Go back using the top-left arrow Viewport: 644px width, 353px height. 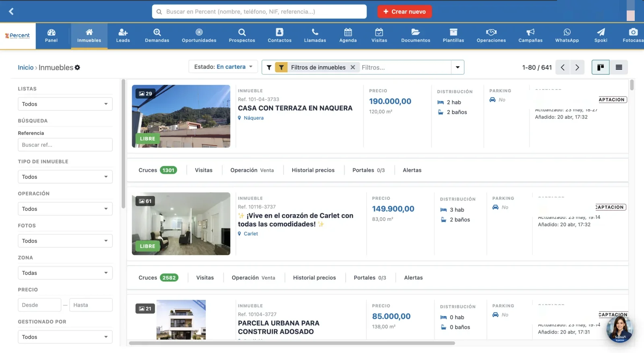[11, 11]
